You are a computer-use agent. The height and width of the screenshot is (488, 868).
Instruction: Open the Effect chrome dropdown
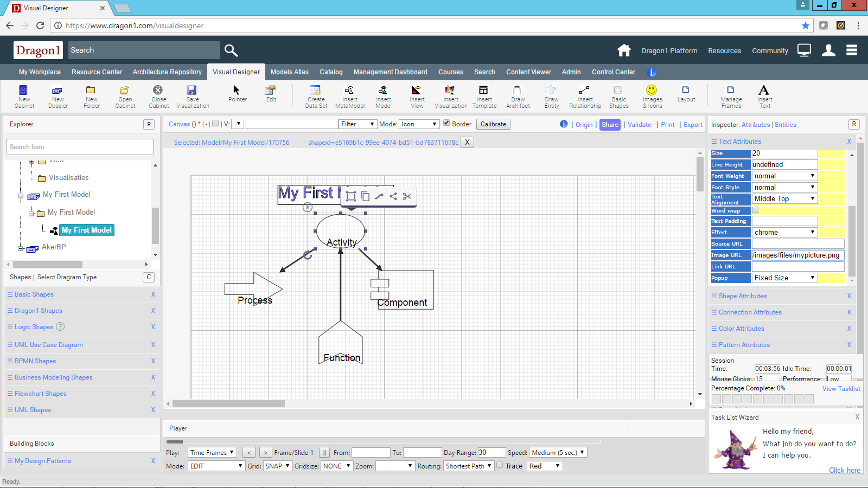[784, 232]
